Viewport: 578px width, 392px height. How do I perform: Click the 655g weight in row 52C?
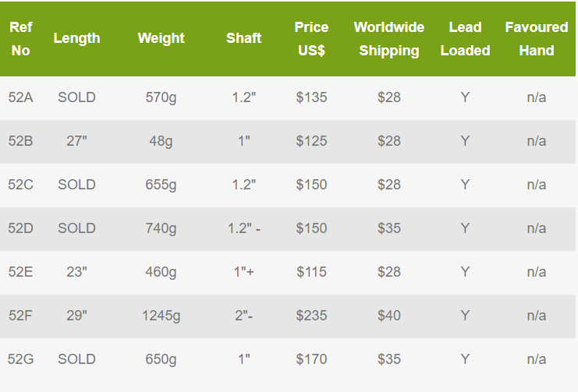[161, 185]
